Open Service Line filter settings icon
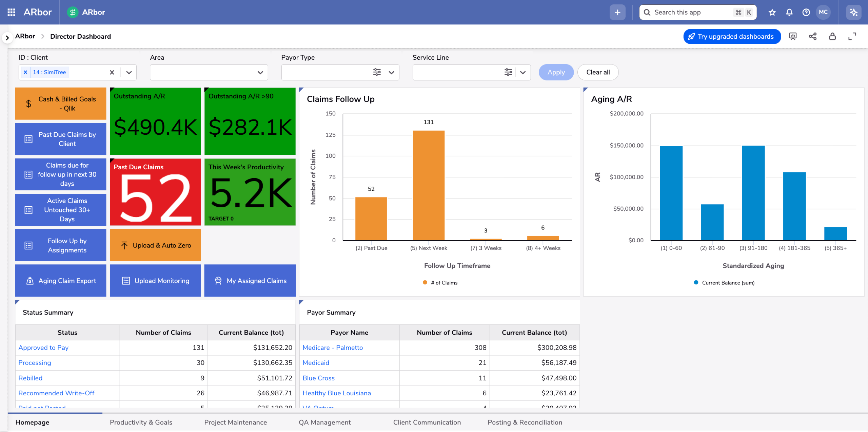Screen dimensions: 868x432 tap(508, 72)
